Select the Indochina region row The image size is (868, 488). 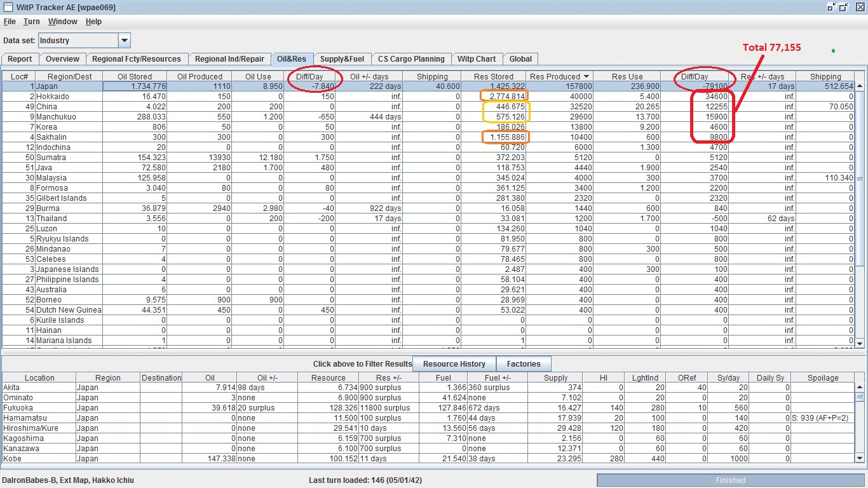pos(428,147)
